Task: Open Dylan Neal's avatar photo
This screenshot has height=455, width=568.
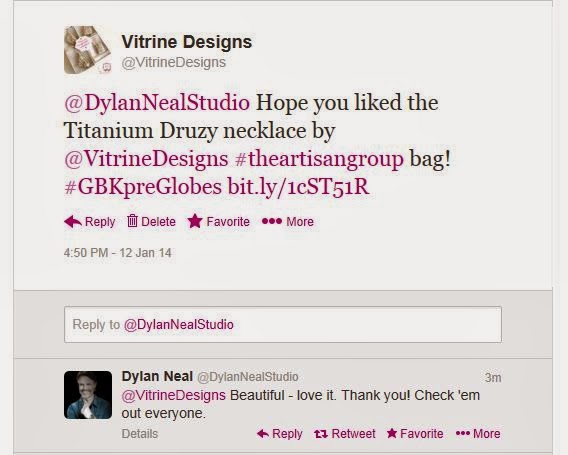Action: pos(88,395)
